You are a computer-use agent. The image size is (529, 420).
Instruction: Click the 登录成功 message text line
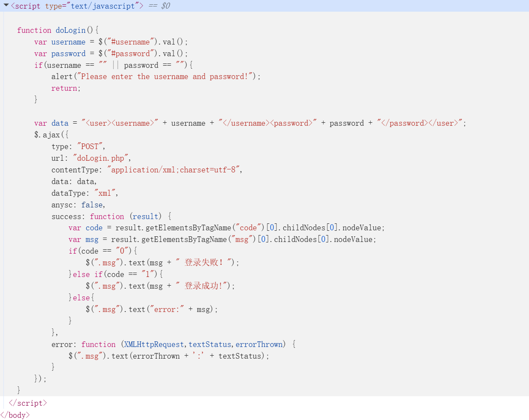tap(160, 286)
